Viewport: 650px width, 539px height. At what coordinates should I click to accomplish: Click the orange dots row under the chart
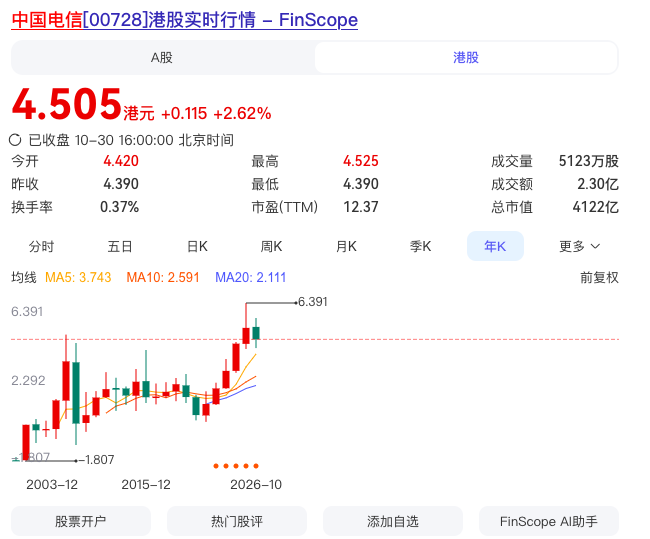236,466
